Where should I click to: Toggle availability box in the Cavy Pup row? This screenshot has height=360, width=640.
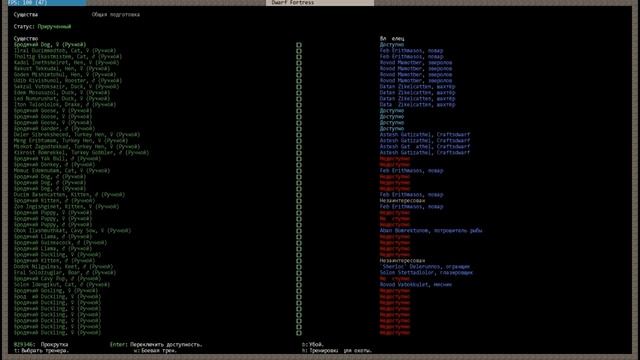tap(299, 279)
